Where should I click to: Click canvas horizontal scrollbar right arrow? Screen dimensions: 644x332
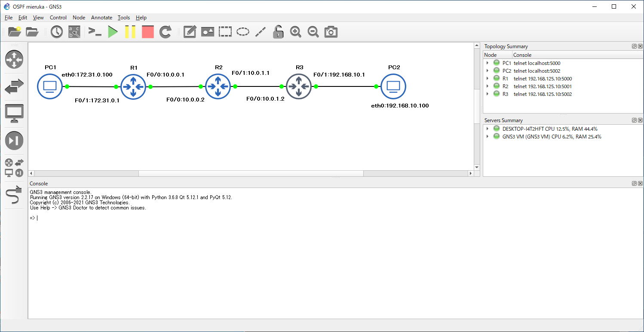471,173
